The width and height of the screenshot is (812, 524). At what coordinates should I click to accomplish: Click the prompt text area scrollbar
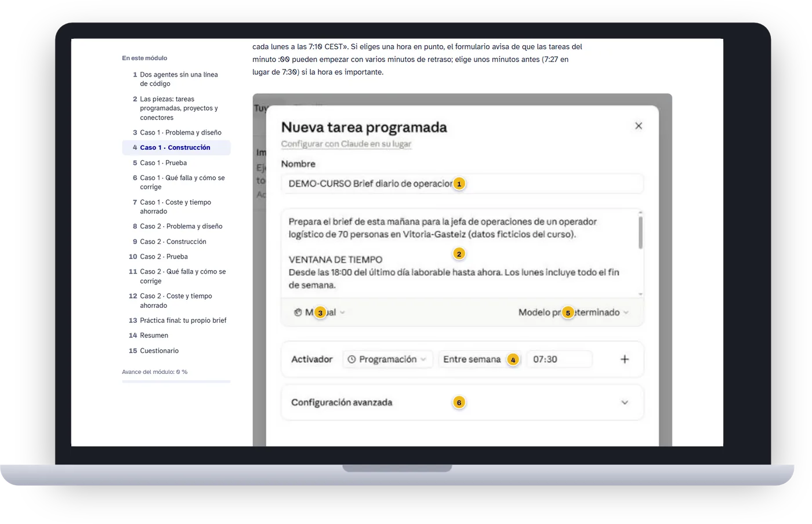coord(640,232)
